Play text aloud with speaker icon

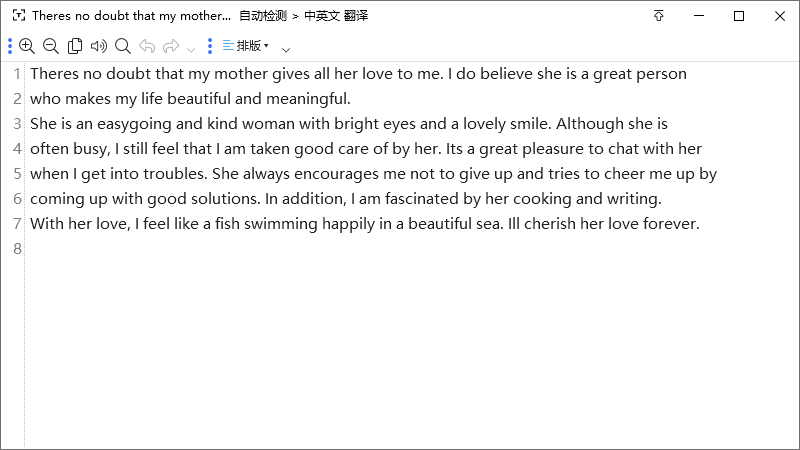click(x=99, y=46)
